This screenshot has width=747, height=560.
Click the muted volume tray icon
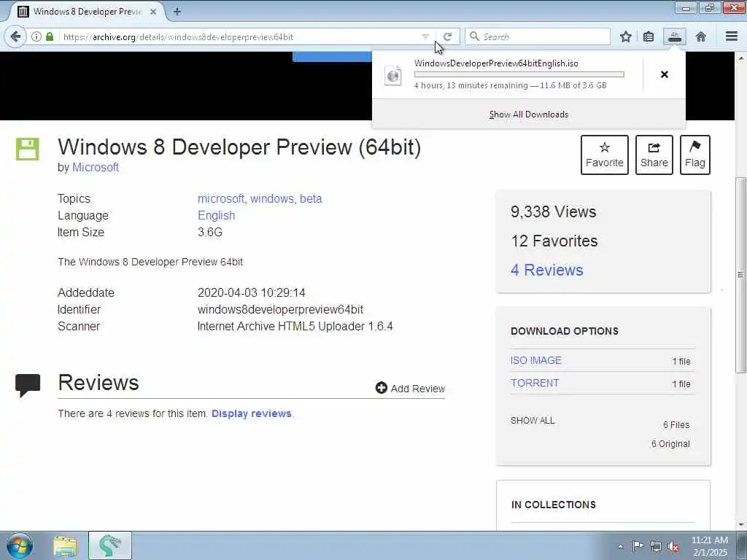[x=673, y=547]
